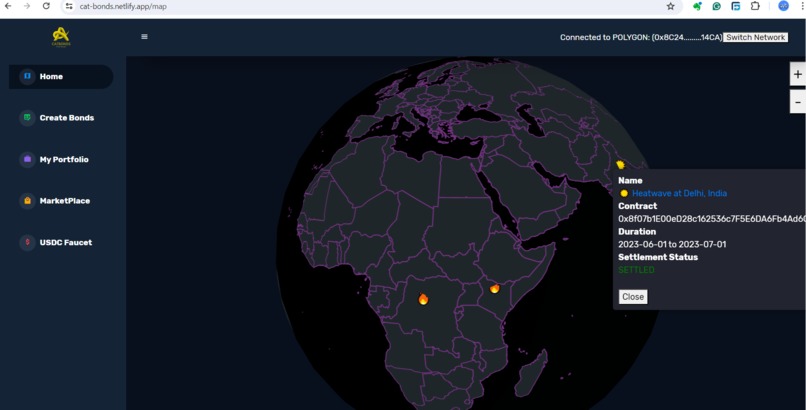The width and height of the screenshot is (806, 410).
Task: Click the yellow dot beside the bond name
Action: coord(624,193)
